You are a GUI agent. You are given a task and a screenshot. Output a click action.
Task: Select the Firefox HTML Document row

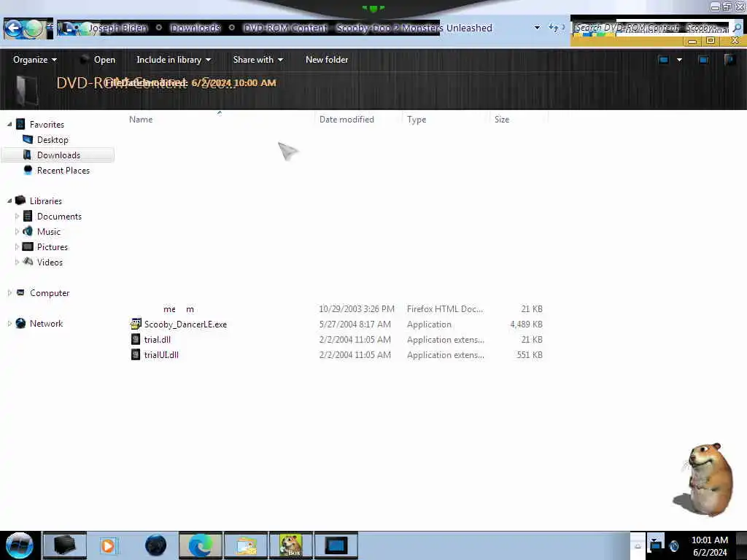[336, 309]
